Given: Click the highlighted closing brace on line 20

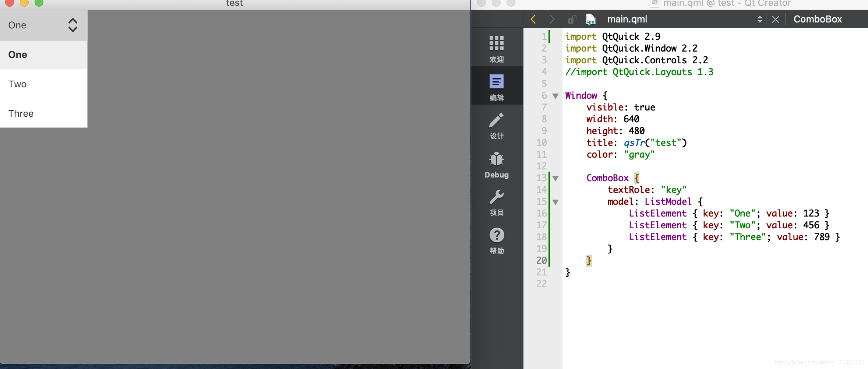Looking at the screenshot, I should [589, 261].
